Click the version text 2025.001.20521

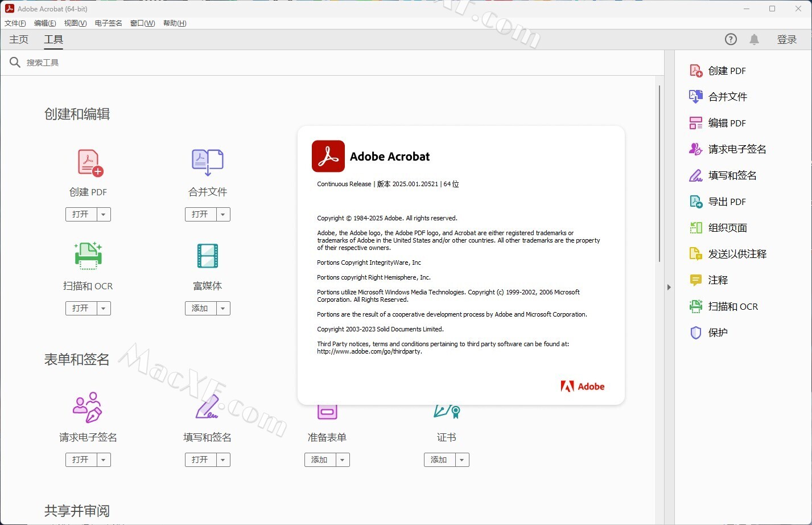point(415,184)
